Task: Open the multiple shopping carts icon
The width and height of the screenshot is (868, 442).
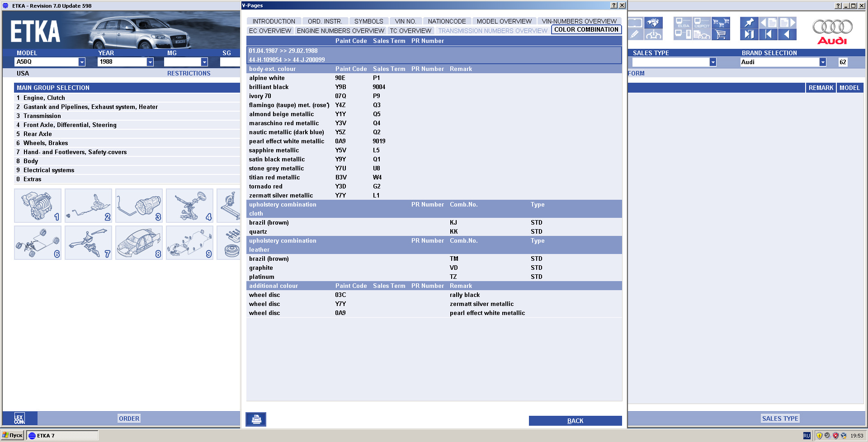Action: [x=721, y=23]
